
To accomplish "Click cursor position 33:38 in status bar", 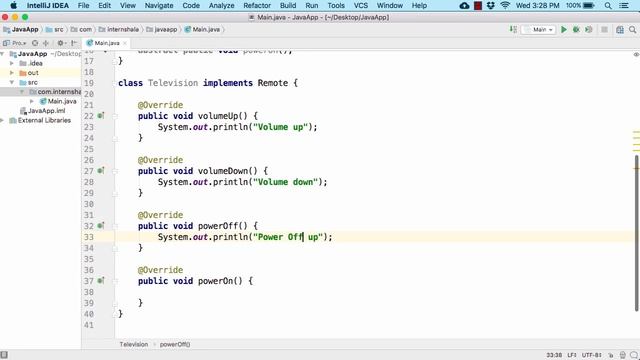I will tap(554, 355).
